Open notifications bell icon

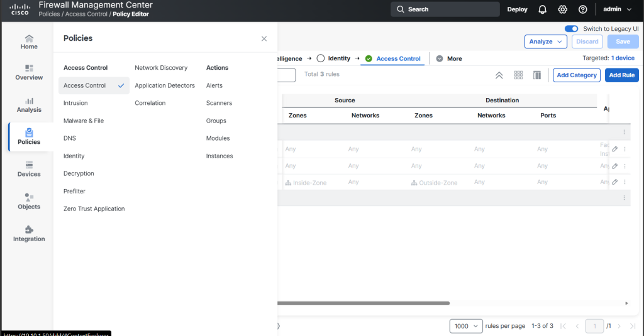542,9
